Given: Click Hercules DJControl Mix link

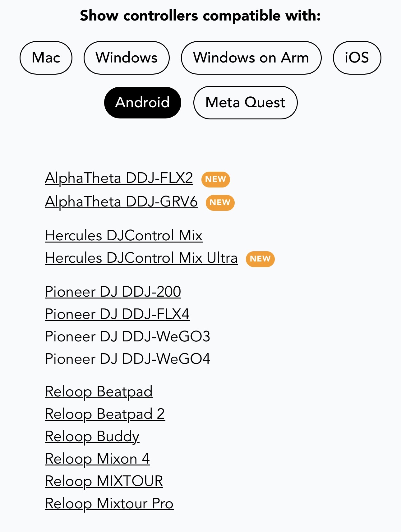Looking at the screenshot, I should tap(124, 236).
